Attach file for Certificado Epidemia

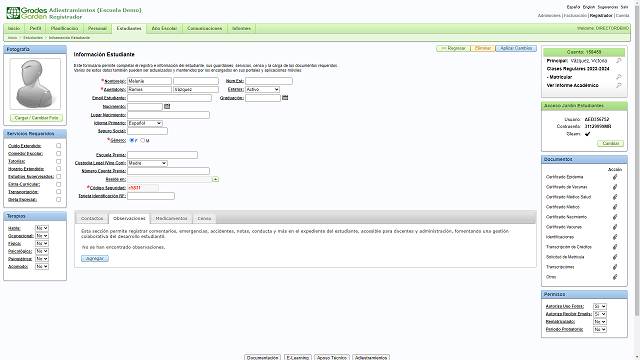(615, 177)
